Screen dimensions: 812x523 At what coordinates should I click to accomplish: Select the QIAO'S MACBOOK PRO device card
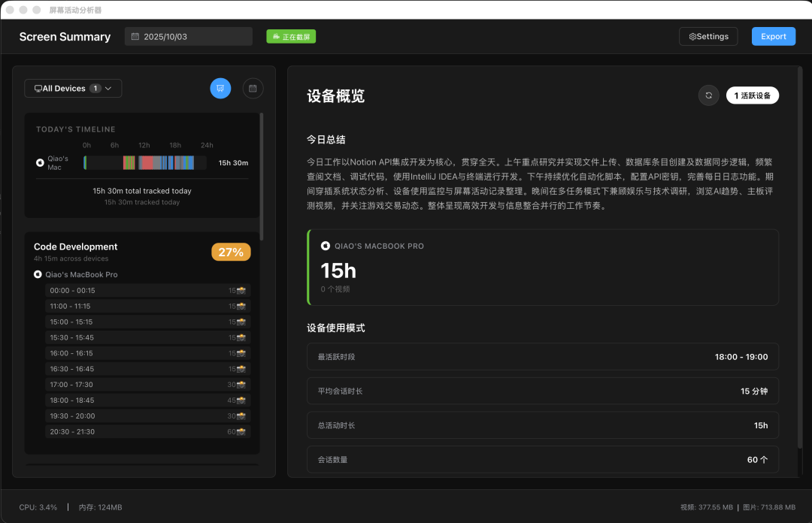click(x=542, y=268)
